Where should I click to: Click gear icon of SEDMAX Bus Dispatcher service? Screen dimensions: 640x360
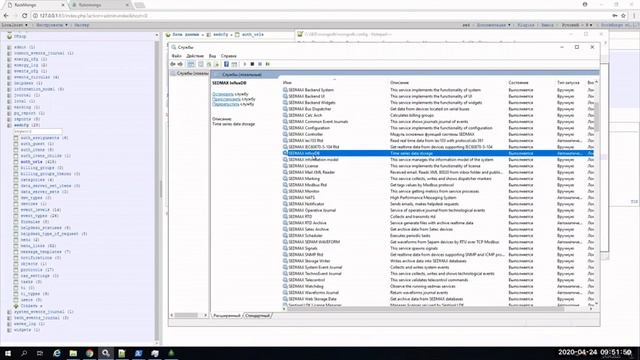tap(285, 109)
